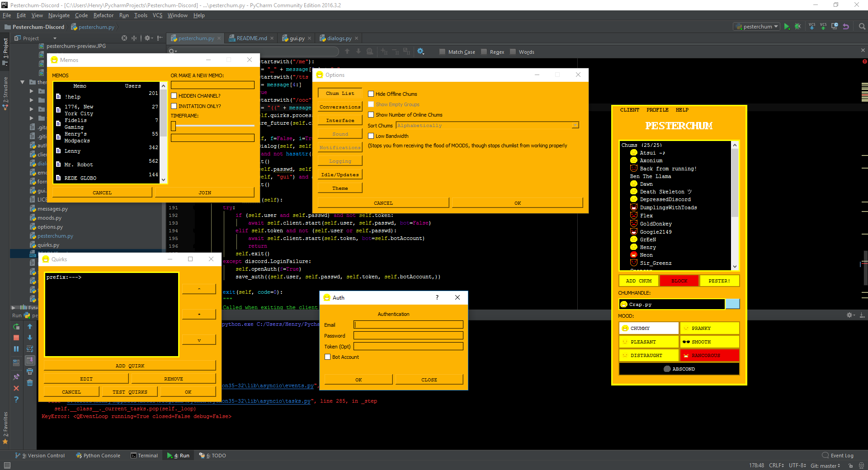Select Conversations tab in Options window
Image resolution: width=868 pixels, height=470 pixels.
click(340, 107)
